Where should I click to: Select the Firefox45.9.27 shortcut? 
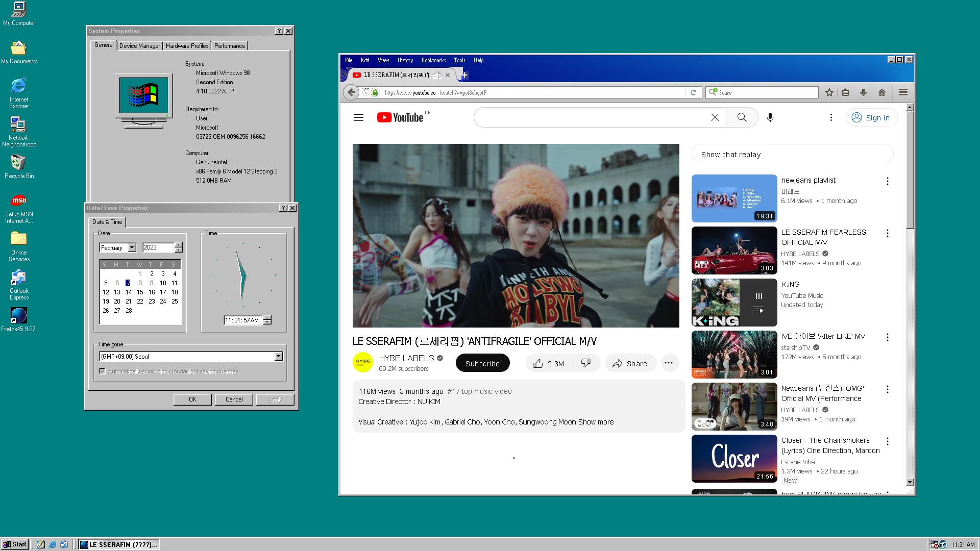pos(18,320)
